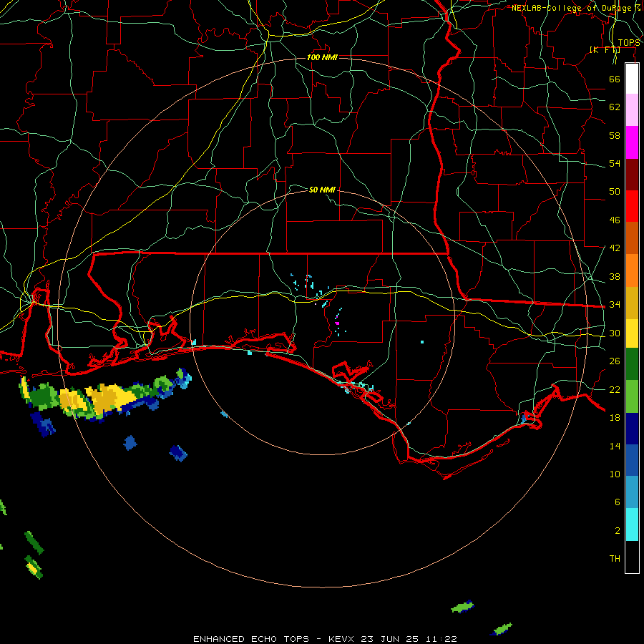Click legend value "50"

pyautogui.click(x=615, y=192)
